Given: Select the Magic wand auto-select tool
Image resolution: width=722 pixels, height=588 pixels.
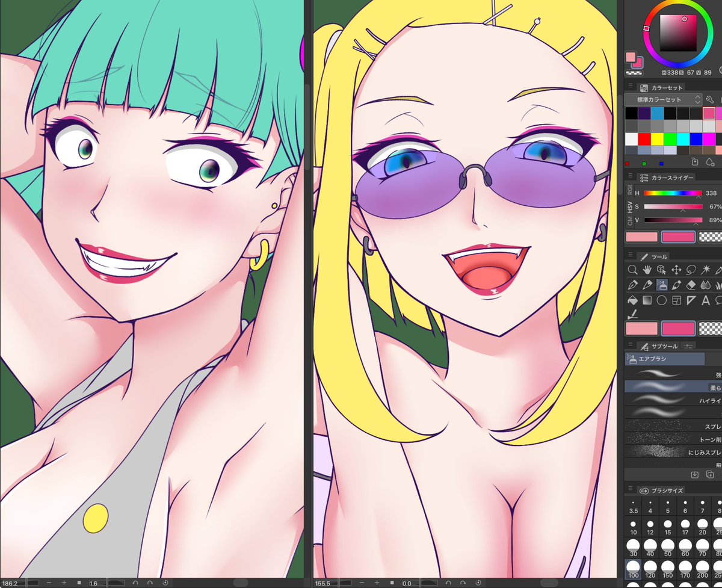Looking at the screenshot, I should [x=706, y=270].
